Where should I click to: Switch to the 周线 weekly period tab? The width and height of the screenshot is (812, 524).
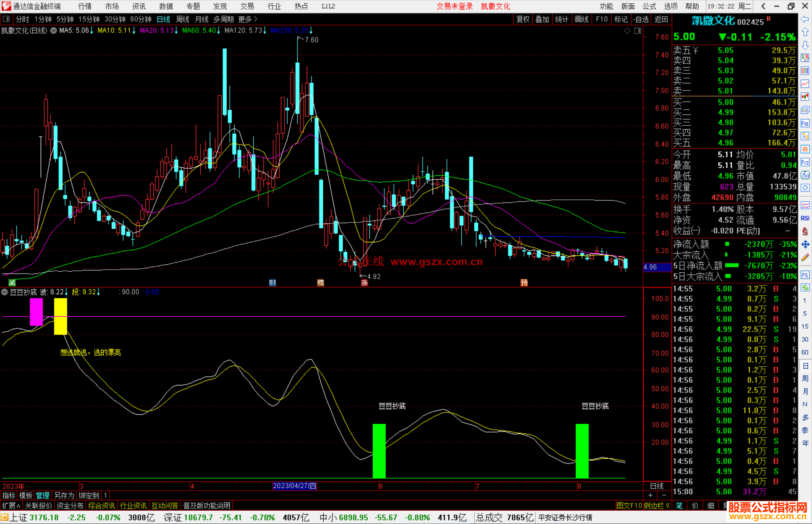[x=183, y=19]
